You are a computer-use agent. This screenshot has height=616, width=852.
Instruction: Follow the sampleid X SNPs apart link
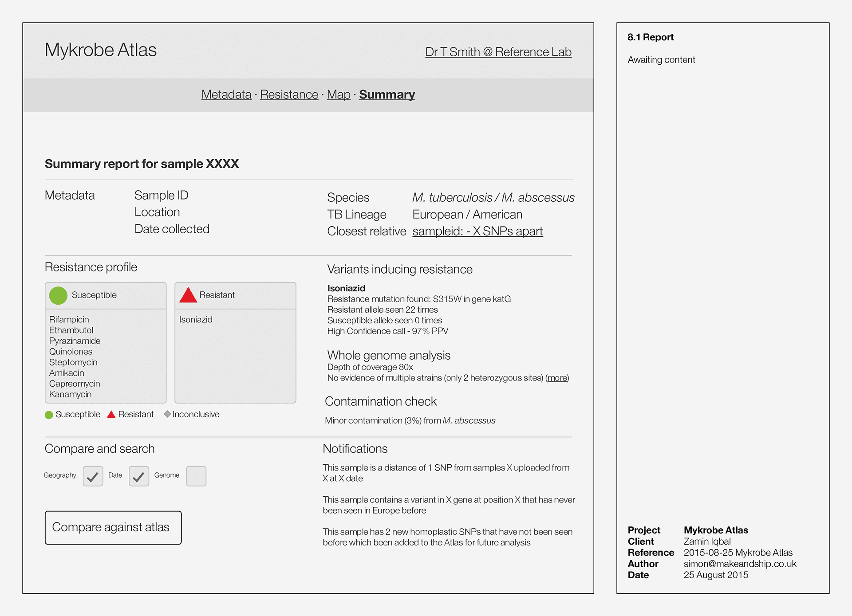(477, 231)
